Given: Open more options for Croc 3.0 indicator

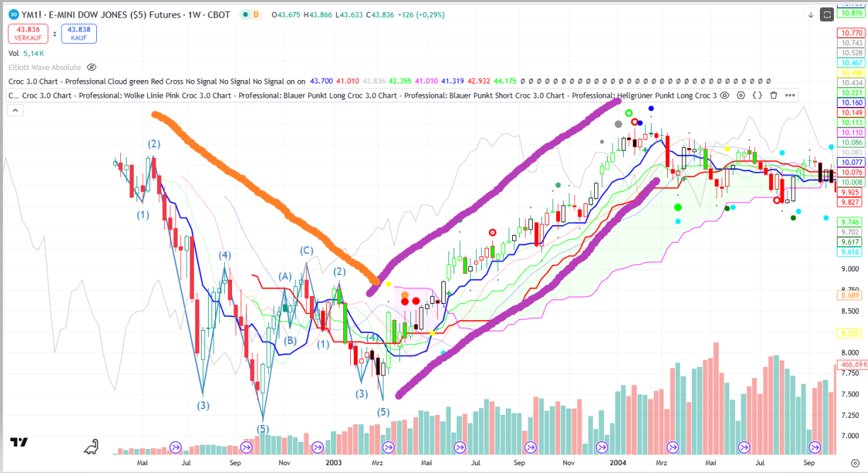Looking at the screenshot, I should pos(789,95).
